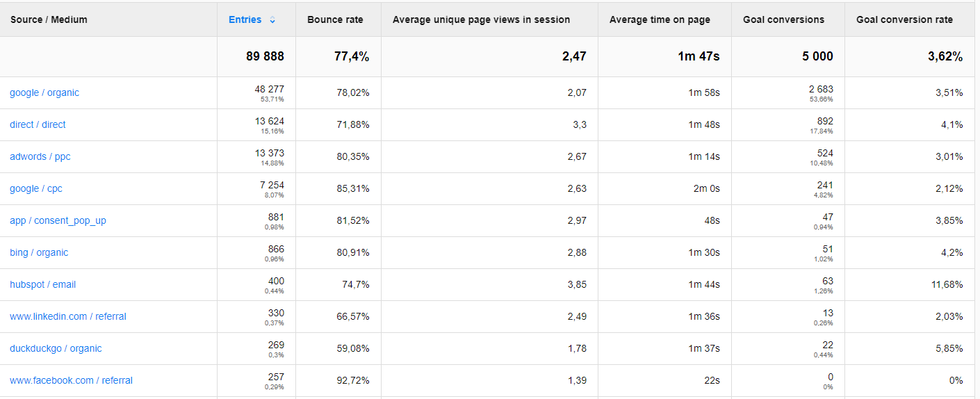Sort table by Bounce rate header

[x=335, y=19]
